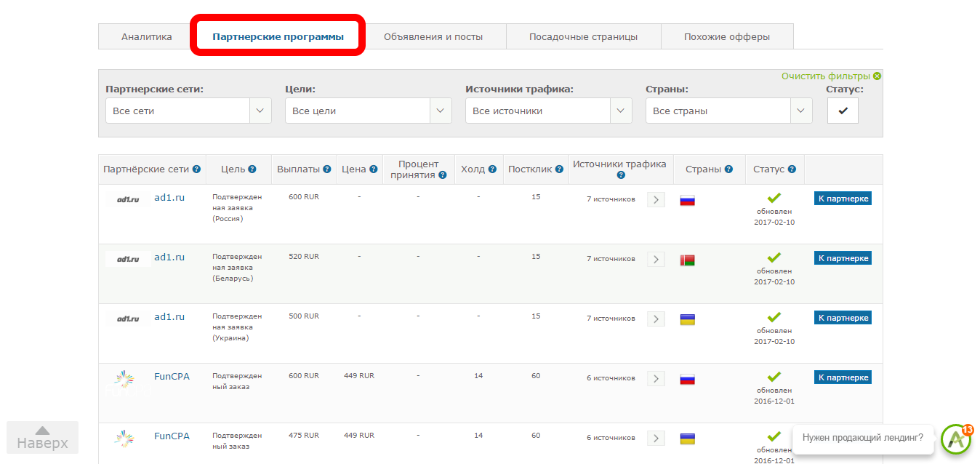
Task: Click Ukraine flag in FunCPA 475 RUR row
Action: (x=687, y=439)
